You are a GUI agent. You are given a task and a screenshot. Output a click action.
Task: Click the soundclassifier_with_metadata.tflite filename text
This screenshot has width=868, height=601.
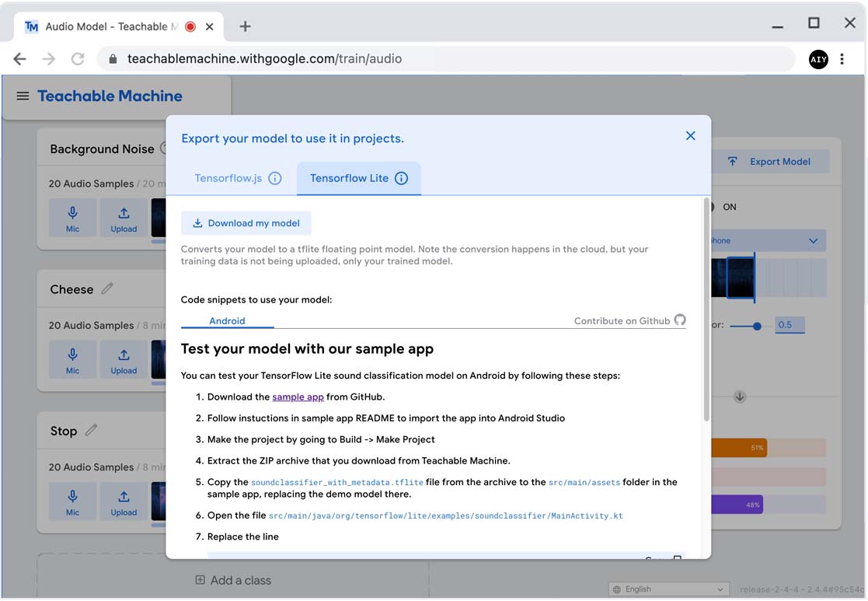(337, 483)
